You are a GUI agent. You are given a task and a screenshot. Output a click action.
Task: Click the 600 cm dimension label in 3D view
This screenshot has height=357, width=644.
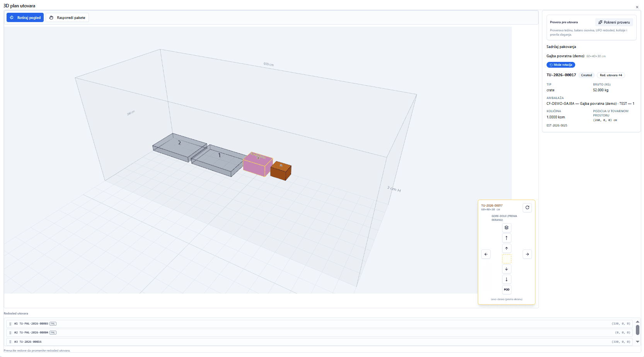[x=268, y=64]
